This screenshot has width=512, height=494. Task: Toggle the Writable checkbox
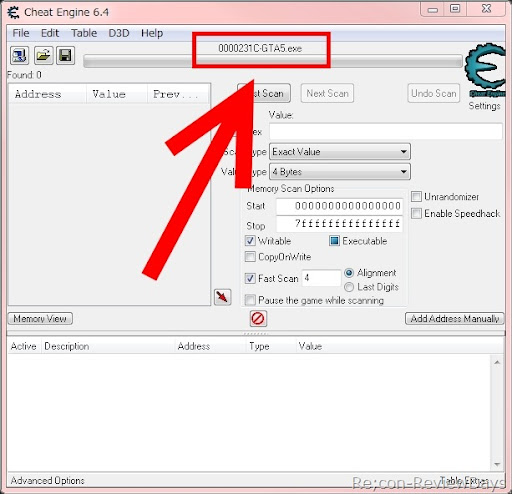(x=250, y=241)
